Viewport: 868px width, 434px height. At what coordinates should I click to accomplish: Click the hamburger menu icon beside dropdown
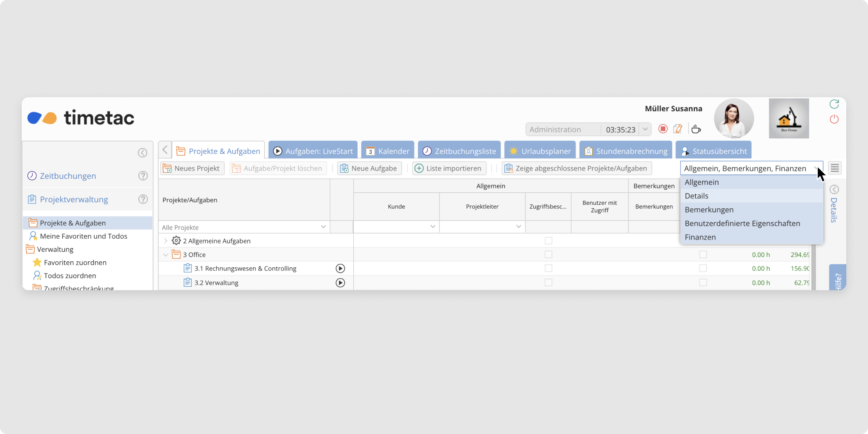click(x=835, y=168)
